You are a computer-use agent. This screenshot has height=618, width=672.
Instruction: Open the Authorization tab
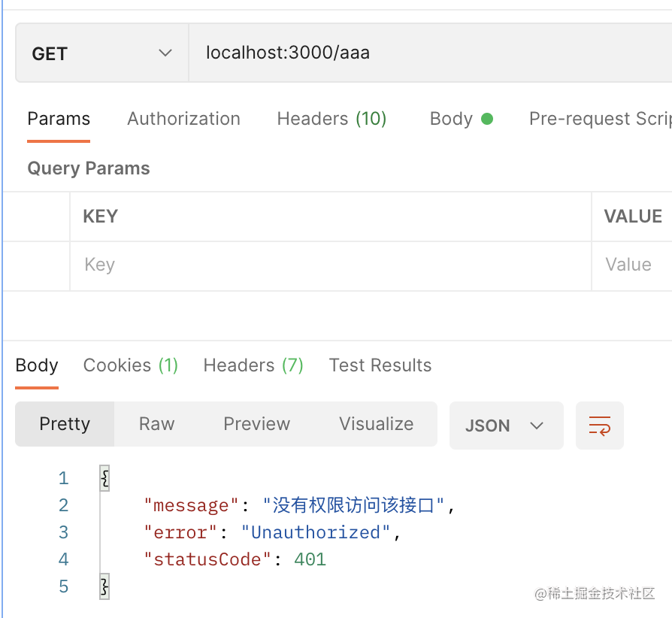pos(183,119)
